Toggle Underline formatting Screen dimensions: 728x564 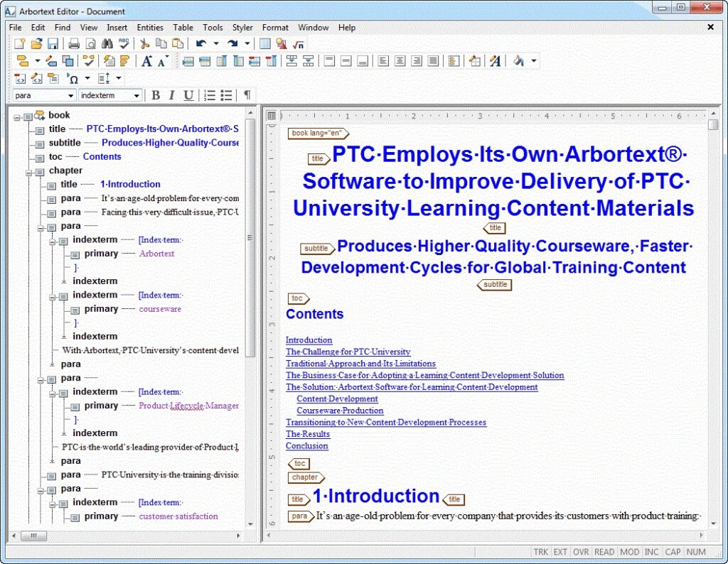pyautogui.click(x=188, y=96)
